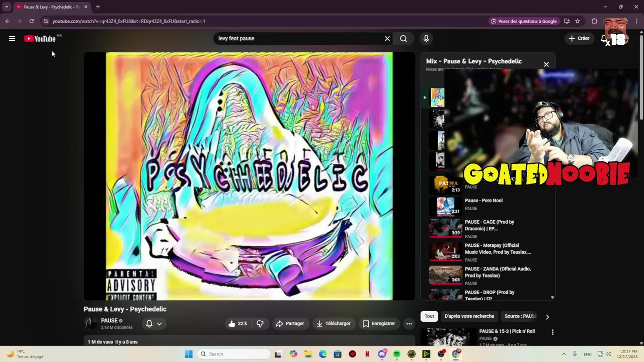Play Pause - Pere Noel from the mix

(x=484, y=201)
